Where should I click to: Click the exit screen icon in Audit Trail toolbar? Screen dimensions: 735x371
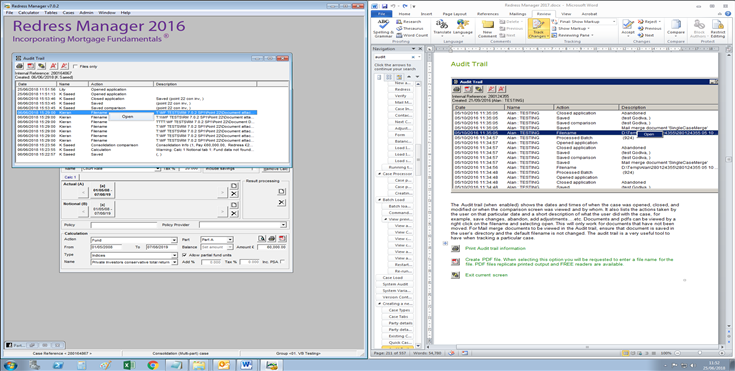[x=42, y=66]
